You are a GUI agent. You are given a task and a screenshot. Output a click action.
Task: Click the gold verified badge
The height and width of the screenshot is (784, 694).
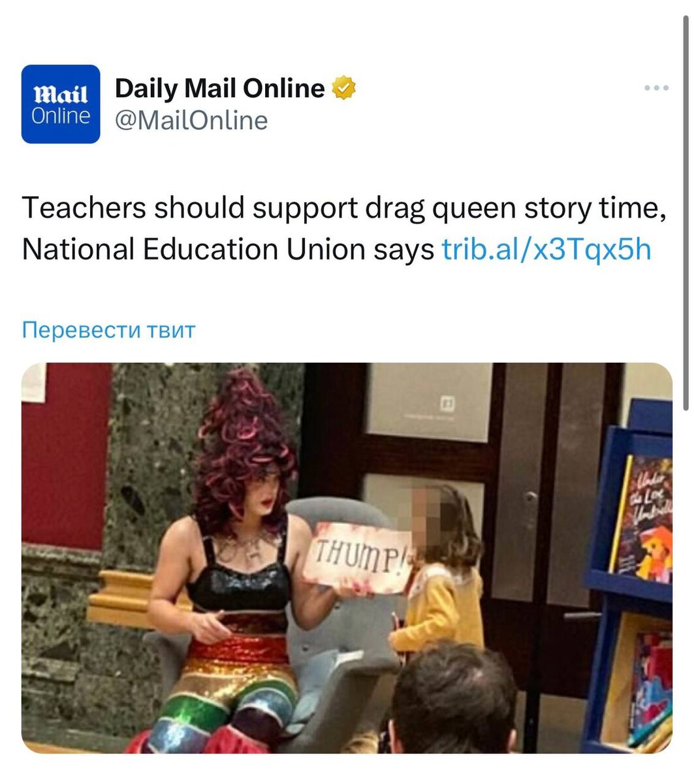tap(345, 88)
